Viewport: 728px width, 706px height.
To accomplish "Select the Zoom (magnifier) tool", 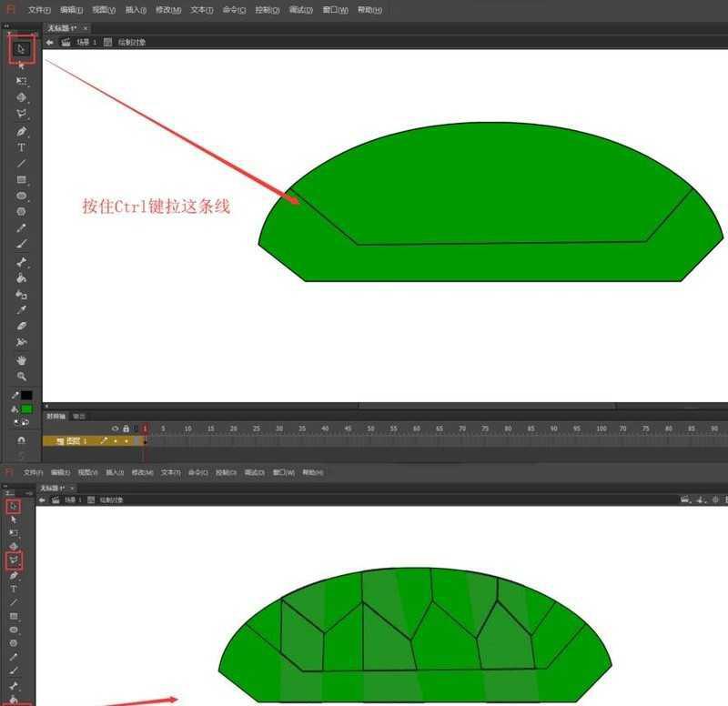I will point(20,376).
